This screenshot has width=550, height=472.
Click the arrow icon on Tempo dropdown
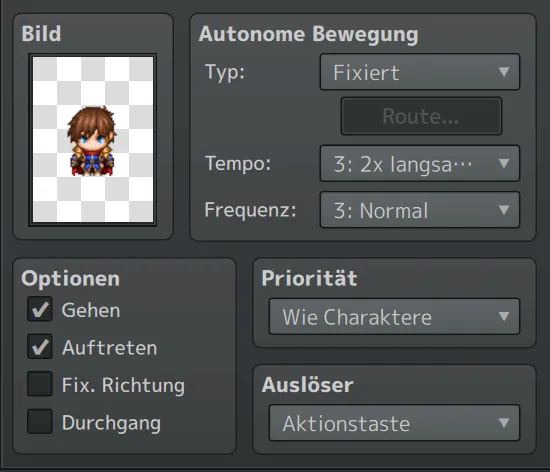tap(504, 163)
